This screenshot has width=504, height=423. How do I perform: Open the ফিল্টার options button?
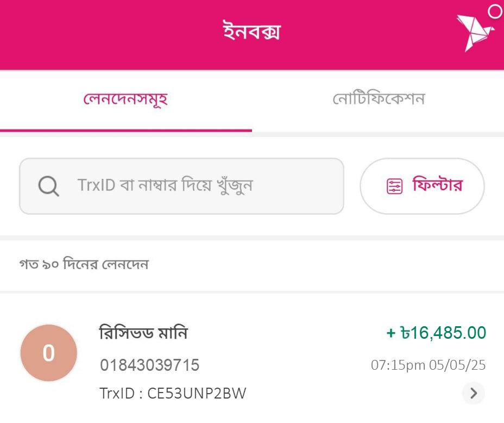[422, 186]
